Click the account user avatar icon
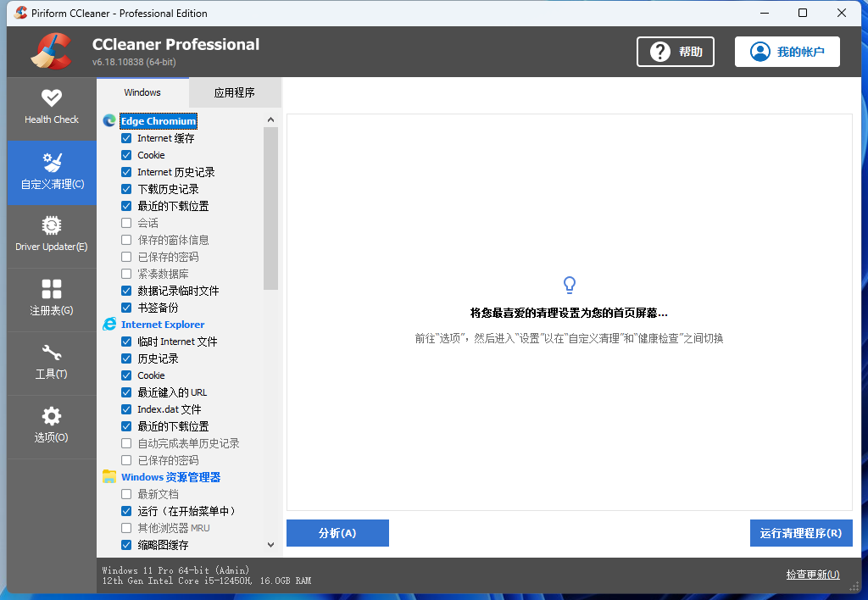Screen dimensions: 868x600 [760, 52]
